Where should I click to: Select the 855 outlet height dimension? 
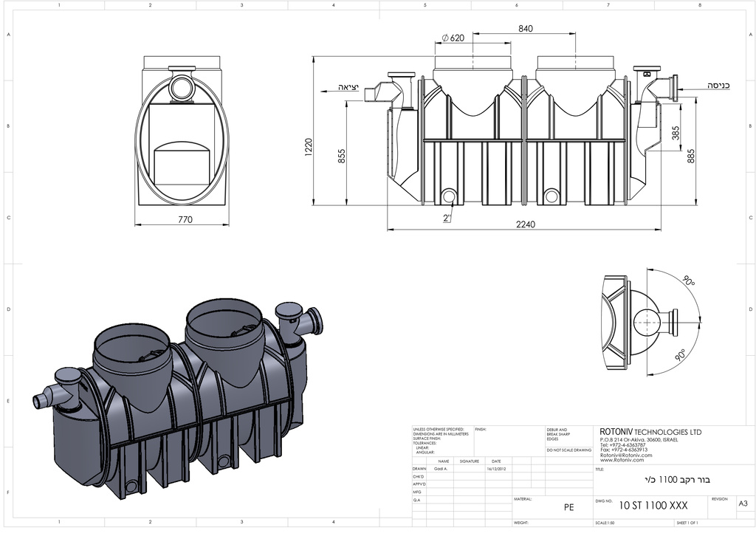pyautogui.click(x=342, y=157)
